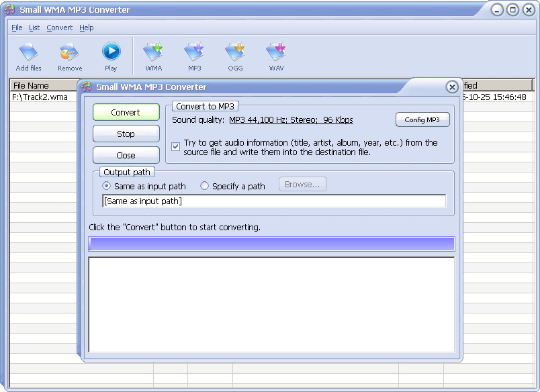Open the Help menu

coord(87,28)
